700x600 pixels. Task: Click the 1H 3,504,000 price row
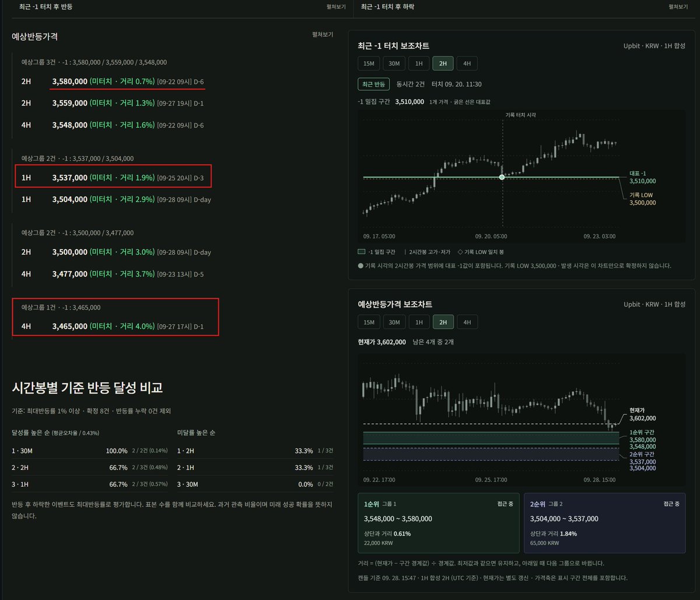116,199
